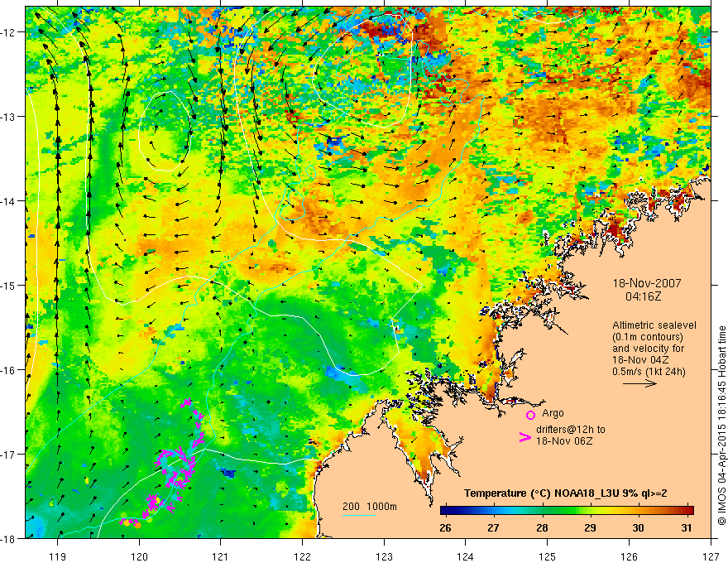Click the '-16' latitude axis label
This screenshot has height=563, width=728.
(x=8, y=370)
